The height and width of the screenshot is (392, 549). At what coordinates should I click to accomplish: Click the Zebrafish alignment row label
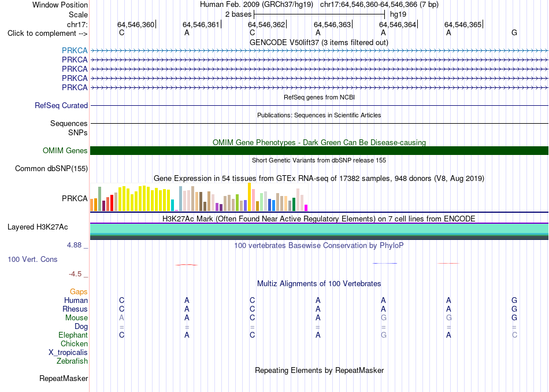click(72, 361)
